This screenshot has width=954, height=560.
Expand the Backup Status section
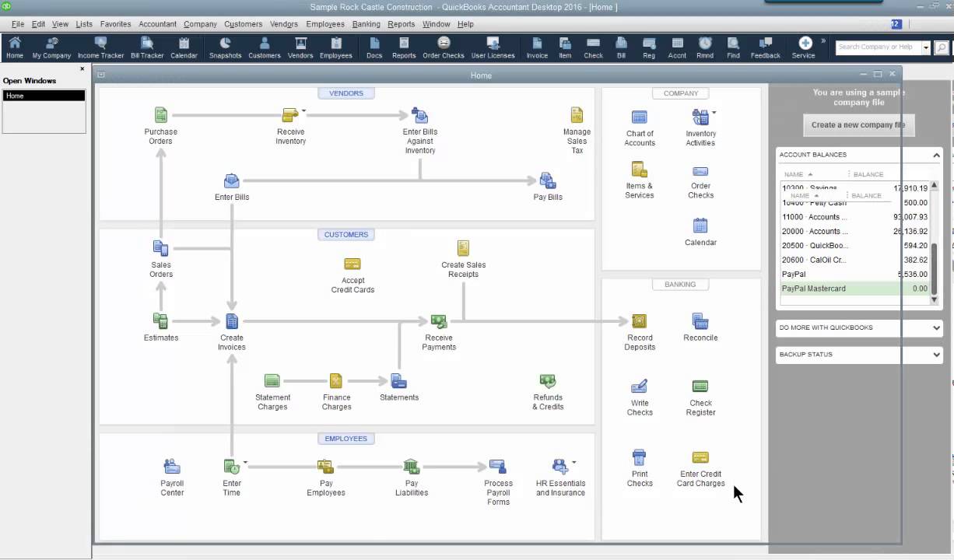click(936, 355)
